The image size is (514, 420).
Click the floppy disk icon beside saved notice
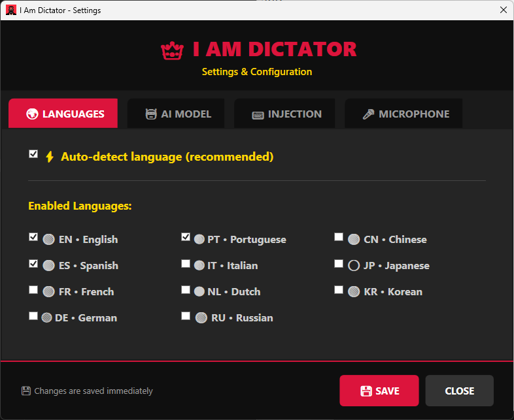pos(26,391)
